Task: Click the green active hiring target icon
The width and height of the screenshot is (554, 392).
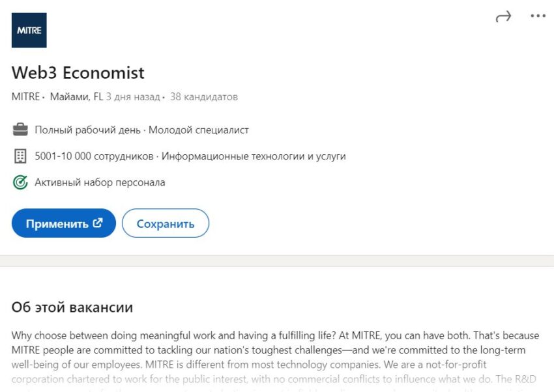Action: 20,182
